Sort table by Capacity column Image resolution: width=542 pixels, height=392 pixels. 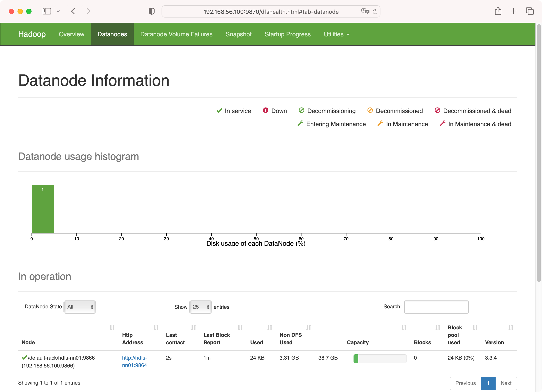(x=358, y=342)
